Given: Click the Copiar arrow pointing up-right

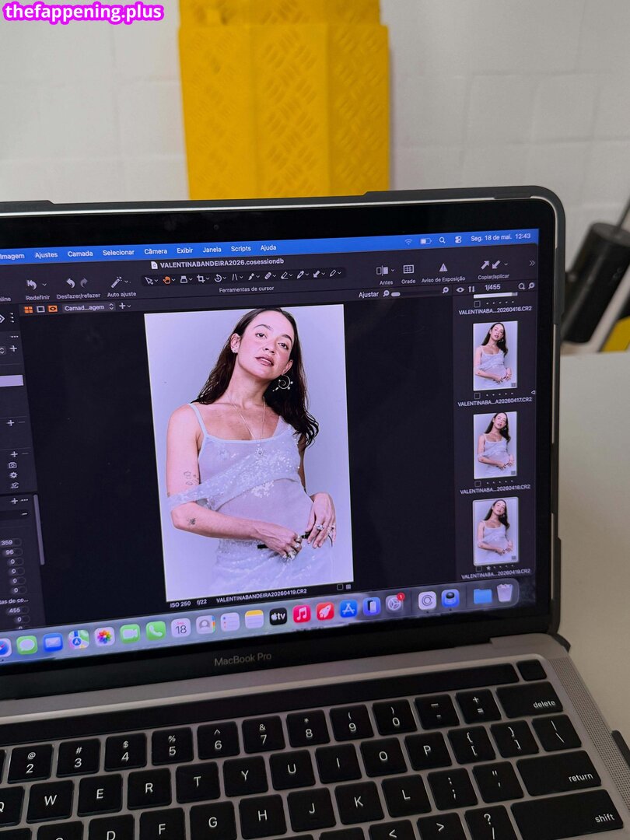Looking at the screenshot, I should [485, 264].
